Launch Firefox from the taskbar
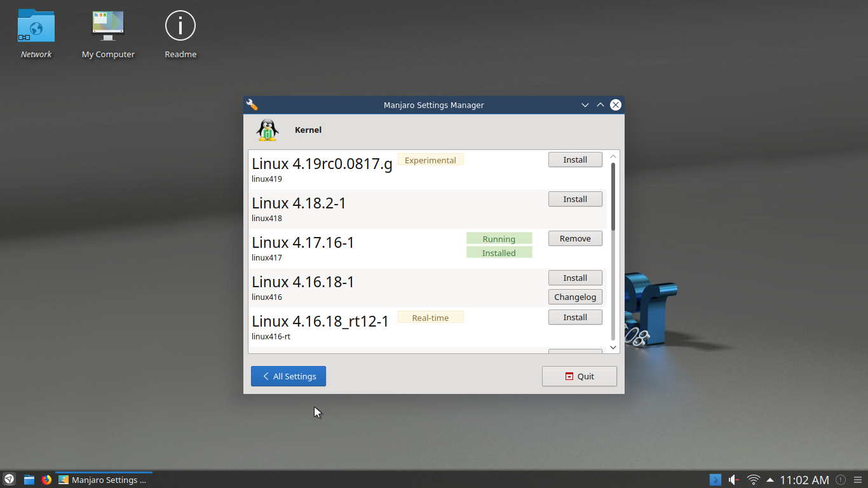The image size is (868, 488). [46, 480]
